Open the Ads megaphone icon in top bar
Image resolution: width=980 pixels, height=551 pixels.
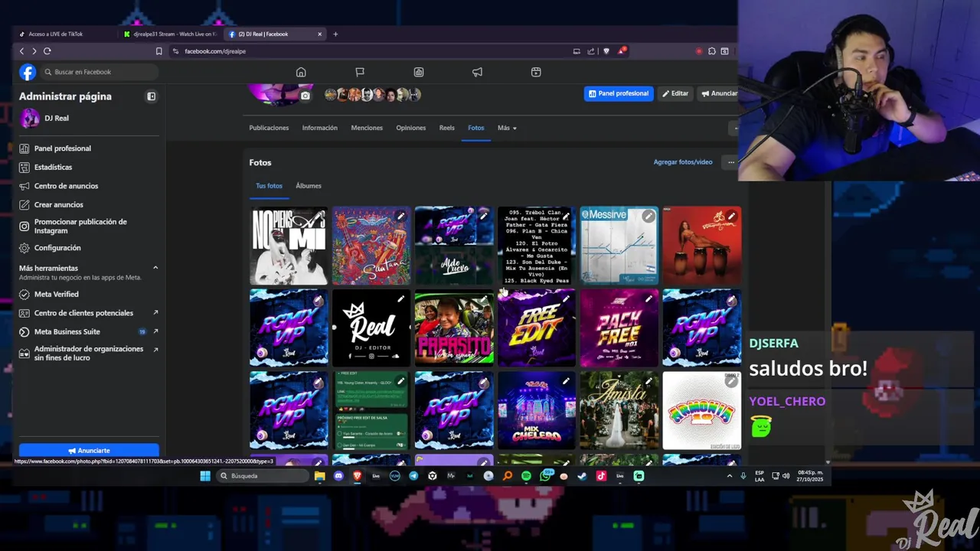pyautogui.click(x=477, y=72)
